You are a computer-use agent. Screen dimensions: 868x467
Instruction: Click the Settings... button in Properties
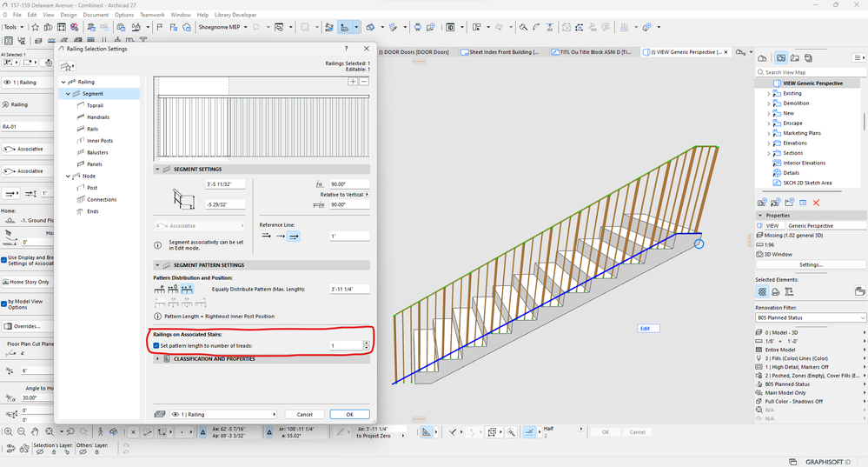811,264
